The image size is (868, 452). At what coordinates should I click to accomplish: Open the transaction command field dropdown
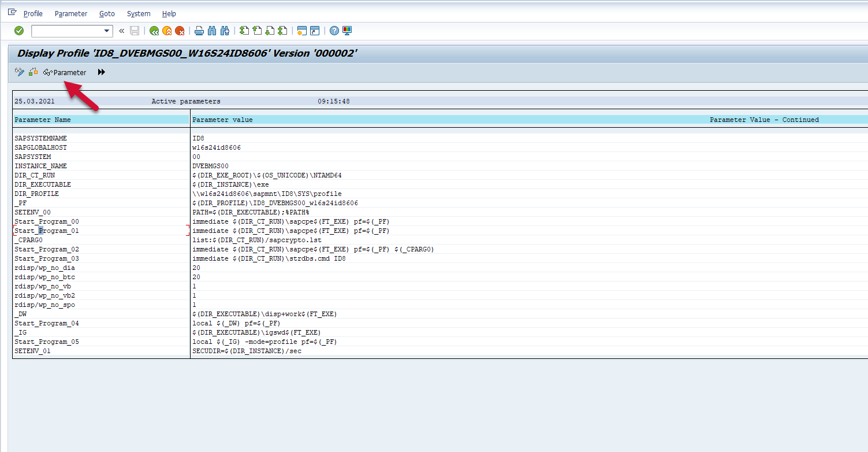(x=107, y=31)
